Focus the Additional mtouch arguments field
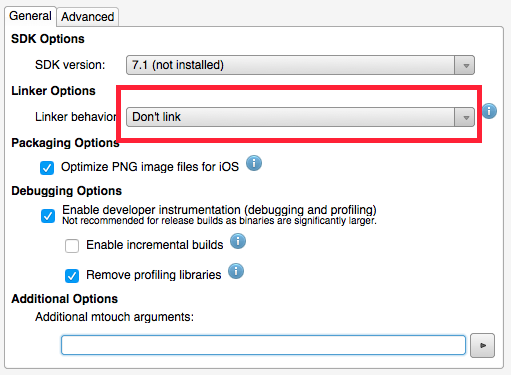Image resolution: width=511 pixels, height=375 pixels. pyautogui.click(x=263, y=345)
